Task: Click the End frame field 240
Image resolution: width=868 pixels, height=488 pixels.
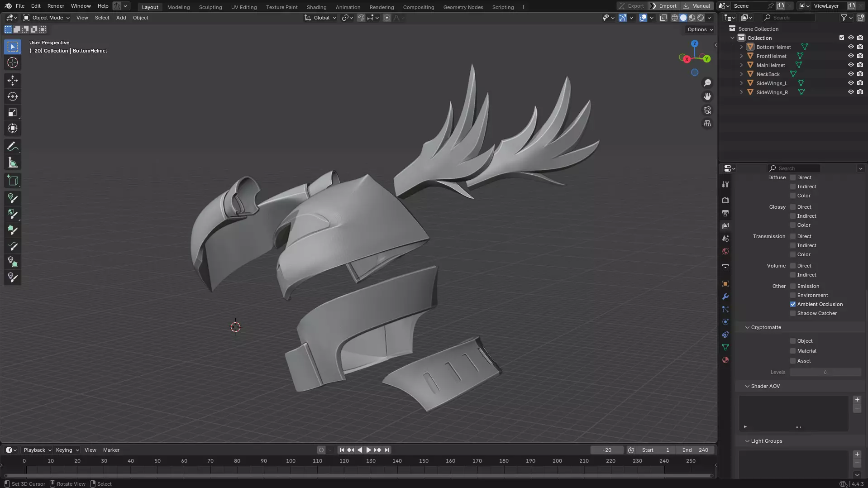Action: [695, 450]
